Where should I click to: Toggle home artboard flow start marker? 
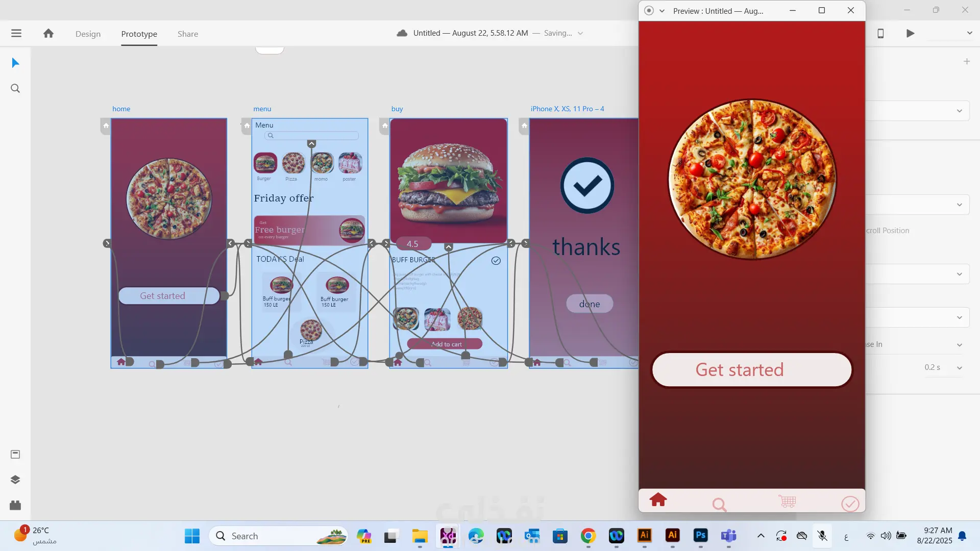(x=106, y=126)
